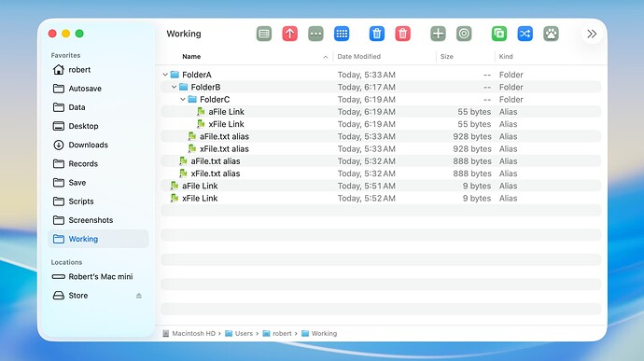Image resolution: width=644 pixels, height=361 pixels.
Task: Select Working folder in sidebar
Action: [98, 239]
